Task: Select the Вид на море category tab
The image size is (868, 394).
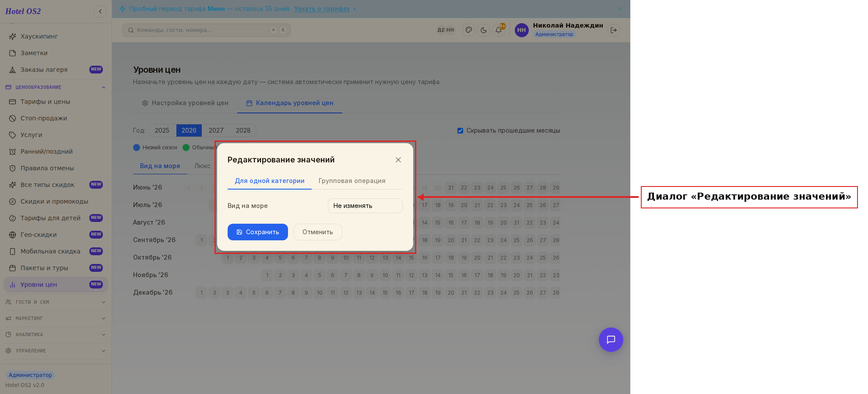Action: coord(160,166)
